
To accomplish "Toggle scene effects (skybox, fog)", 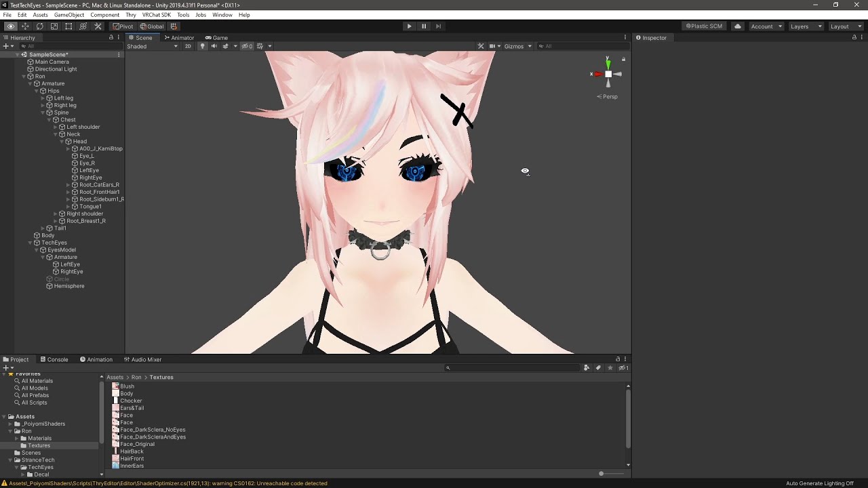I will (x=226, y=46).
